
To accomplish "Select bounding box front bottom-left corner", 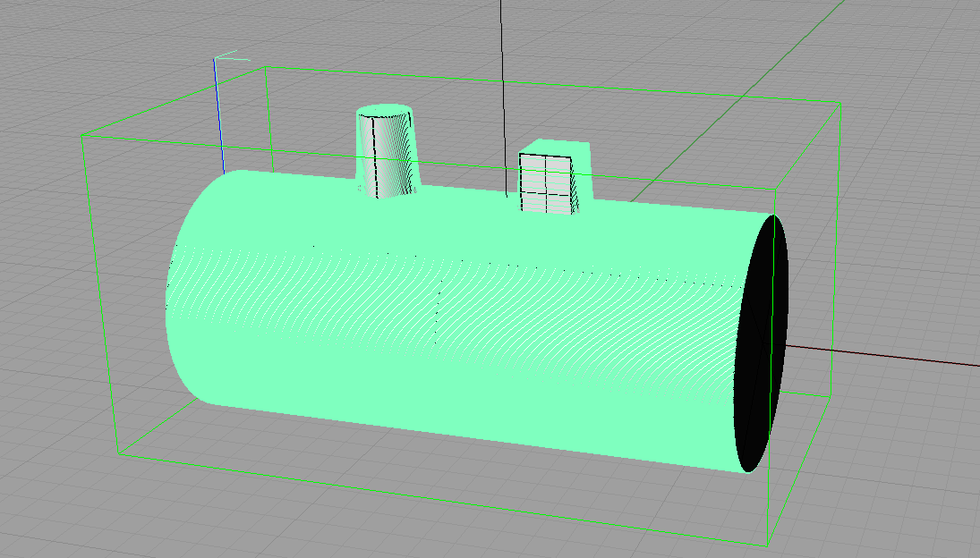I will [119, 454].
